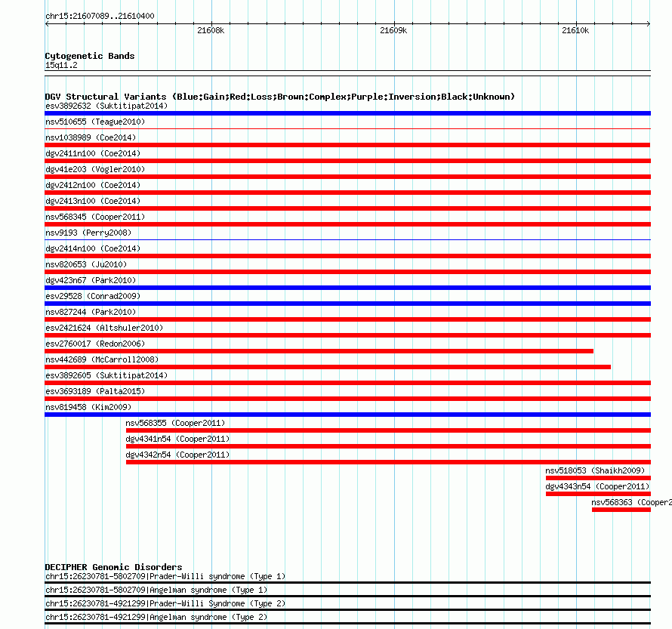Open esv2760017 (Redon2006) variant
The width and height of the screenshot is (672, 629).
coord(95,344)
